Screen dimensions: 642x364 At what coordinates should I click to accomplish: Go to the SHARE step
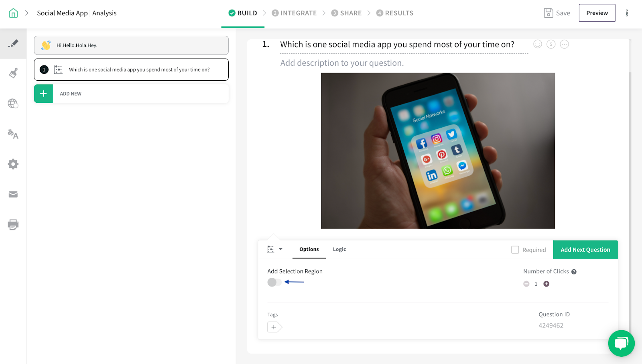[x=346, y=13]
